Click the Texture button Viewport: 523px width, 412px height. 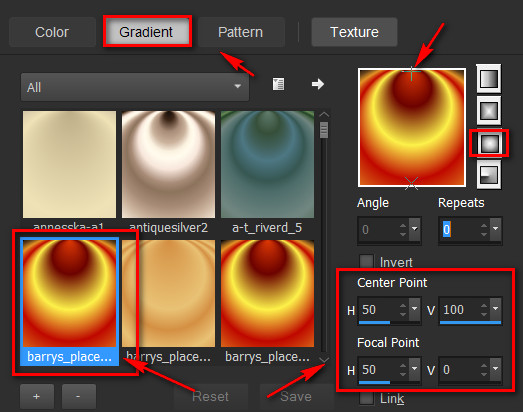click(354, 32)
